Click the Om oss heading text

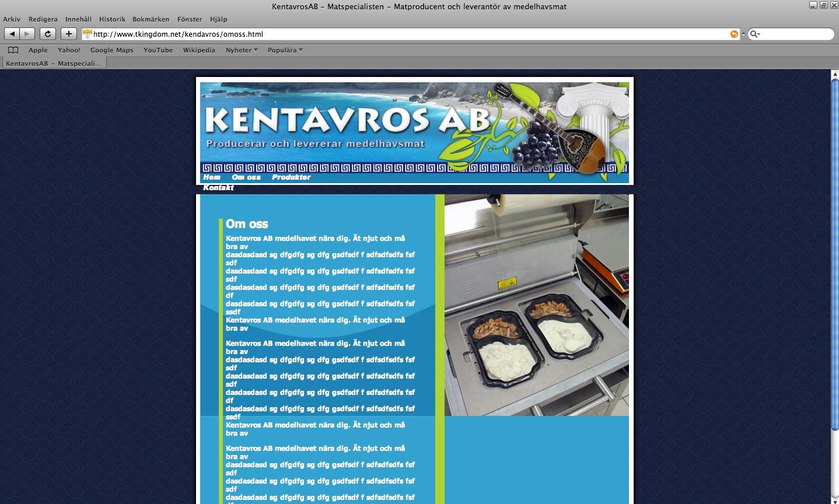247,224
